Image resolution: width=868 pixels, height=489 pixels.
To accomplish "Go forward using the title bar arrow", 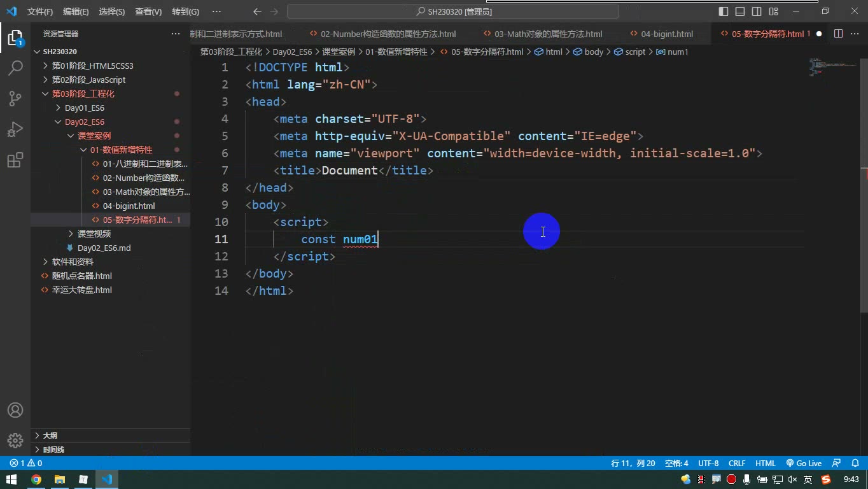I will point(274,11).
